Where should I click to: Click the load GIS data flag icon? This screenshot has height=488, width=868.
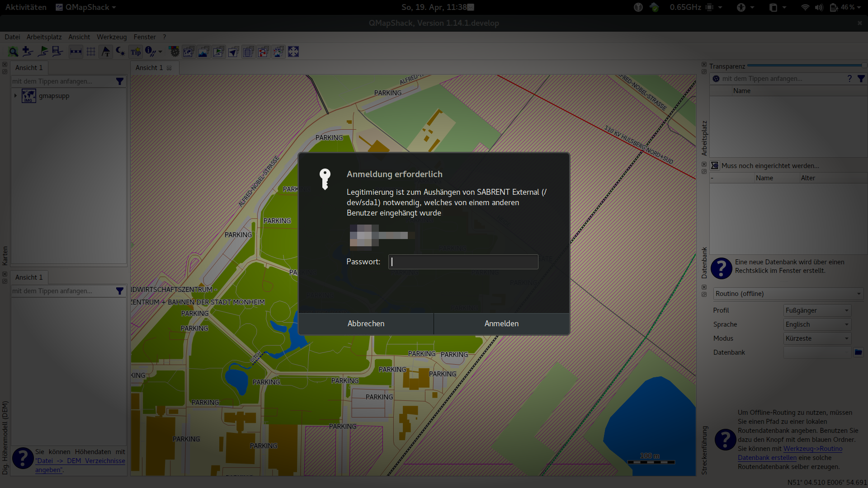[x=43, y=52]
